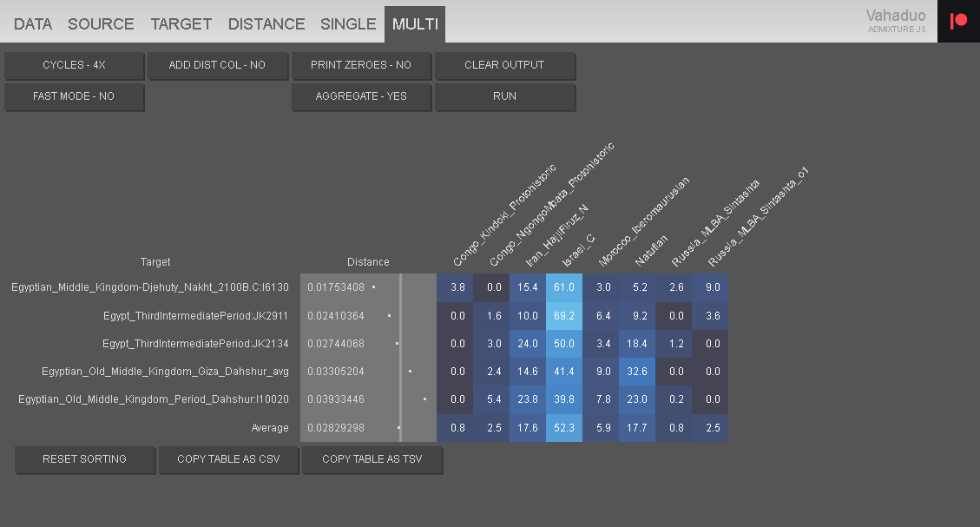Click the 39.8 cell in Dahshur:I10020 row
This screenshot has height=527, width=980.
pos(563,399)
